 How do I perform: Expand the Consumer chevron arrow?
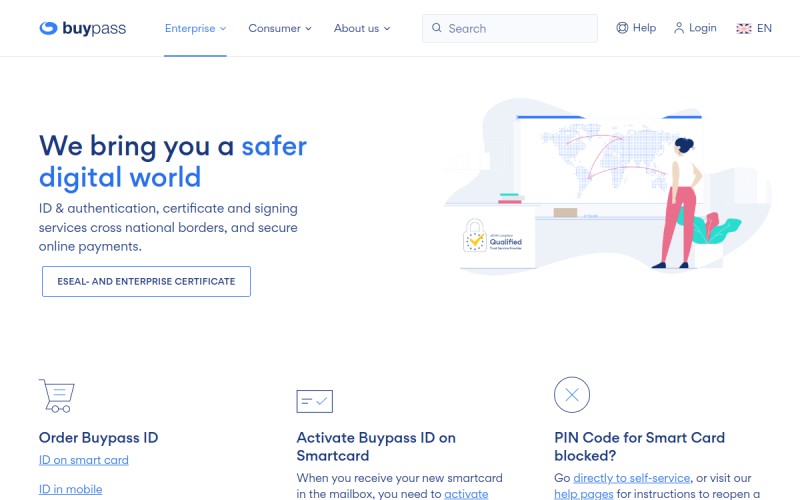[308, 29]
